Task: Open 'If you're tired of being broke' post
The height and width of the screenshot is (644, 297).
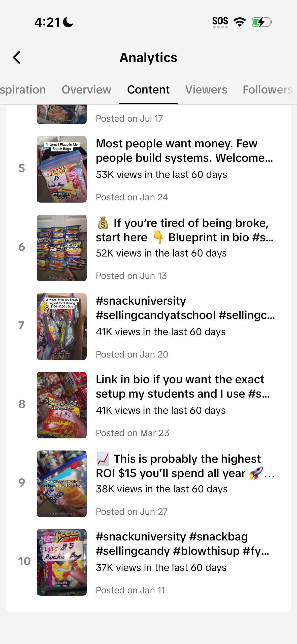Action: click(185, 230)
